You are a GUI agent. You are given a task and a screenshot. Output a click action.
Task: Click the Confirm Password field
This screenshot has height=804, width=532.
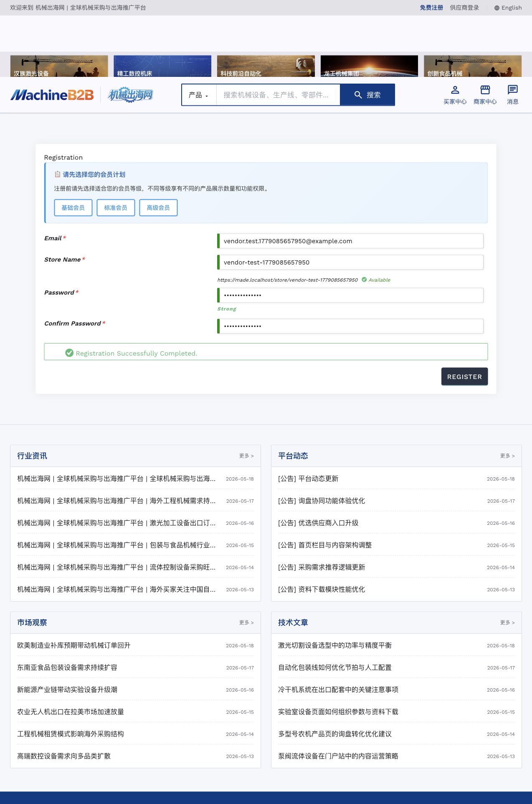point(350,326)
